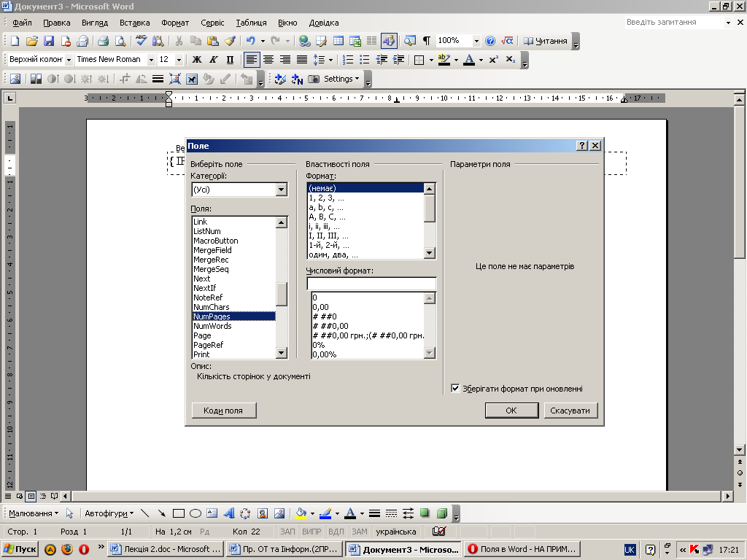Click the Пуск start button
This screenshot has height=560, width=747.
pyautogui.click(x=20, y=549)
